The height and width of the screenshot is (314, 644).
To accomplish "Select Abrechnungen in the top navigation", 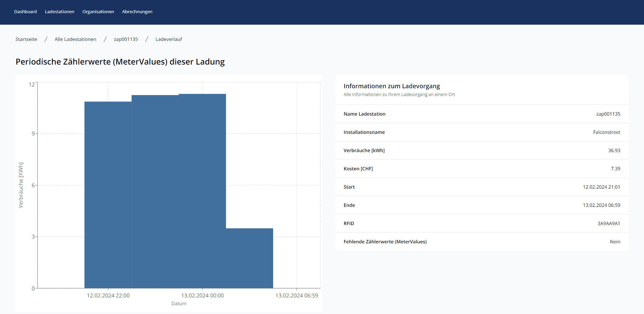I will (137, 11).
